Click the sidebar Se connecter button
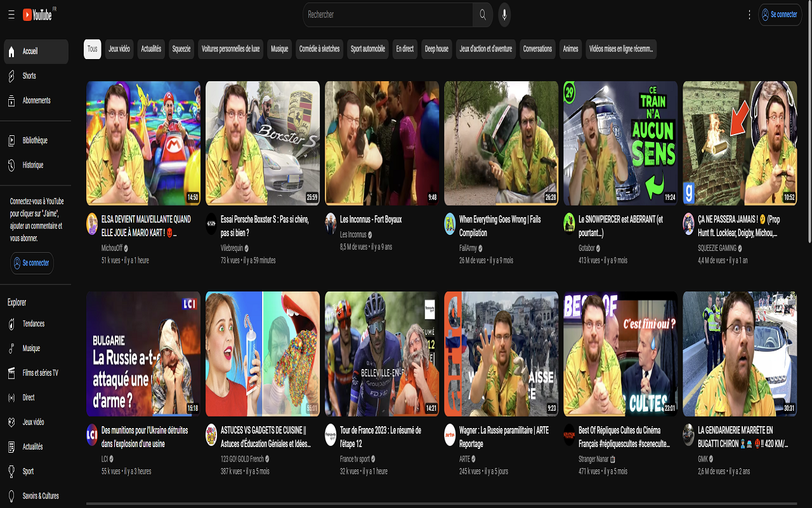The width and height of the screenshot is (812, 508). coord(32,263)
